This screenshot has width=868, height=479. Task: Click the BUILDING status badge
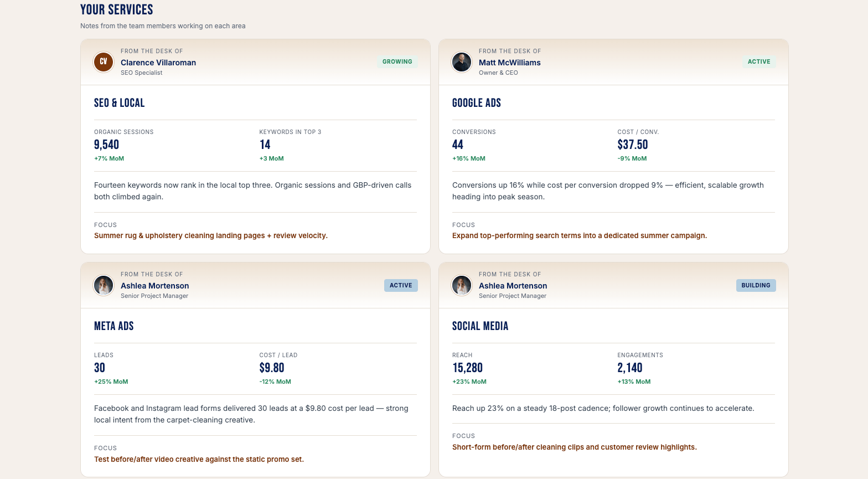click(x=756, y=285)
